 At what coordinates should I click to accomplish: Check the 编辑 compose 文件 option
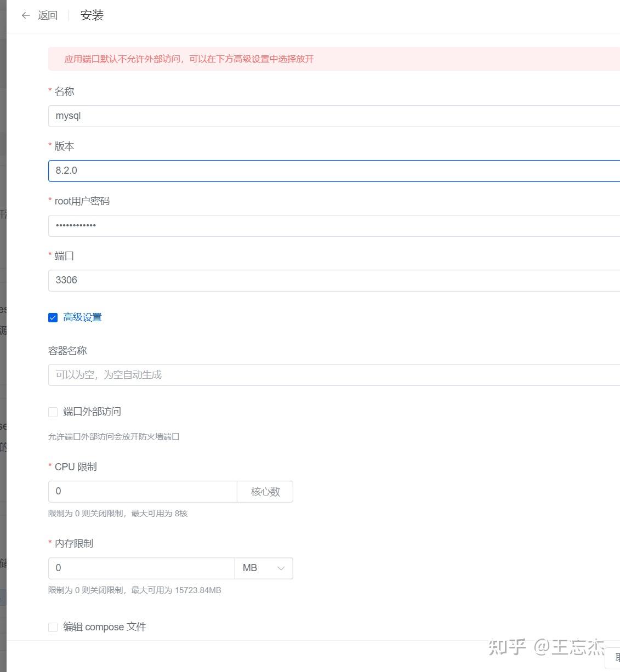click(x=53, y=627)
